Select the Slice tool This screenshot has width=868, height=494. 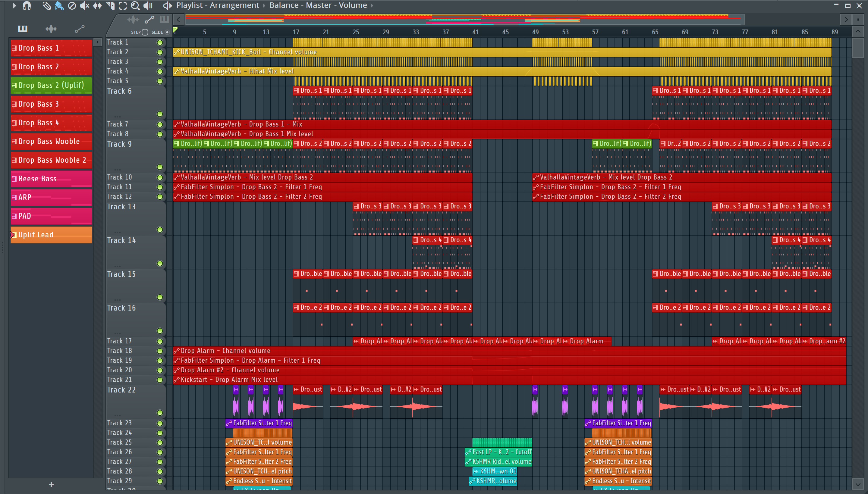point(110,6)
